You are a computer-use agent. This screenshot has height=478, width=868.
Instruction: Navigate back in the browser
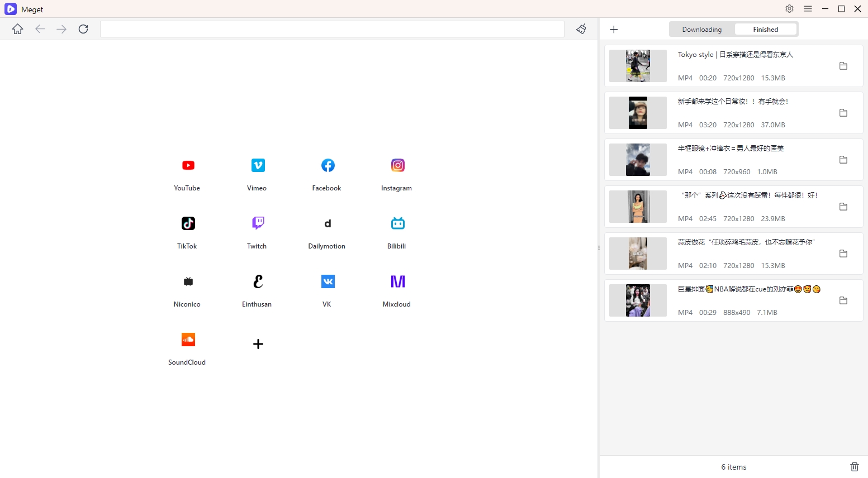(40, 29)
